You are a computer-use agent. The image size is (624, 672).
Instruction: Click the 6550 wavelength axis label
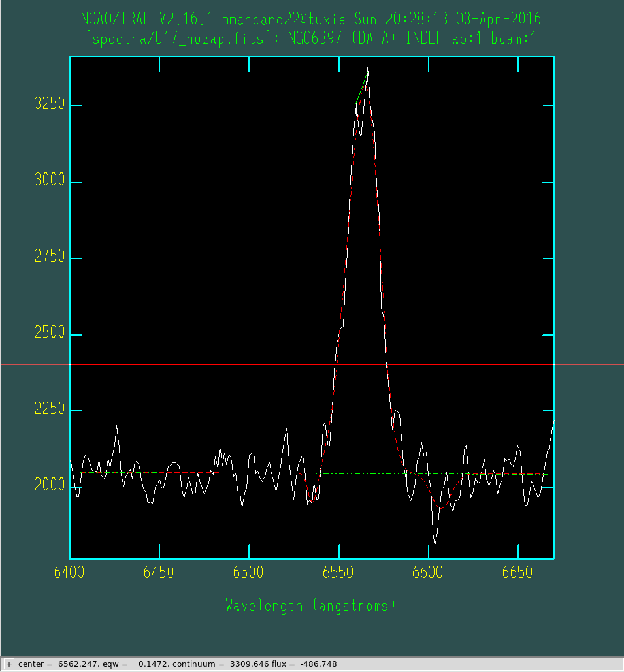pyautogui.click(x=338, y=572)
